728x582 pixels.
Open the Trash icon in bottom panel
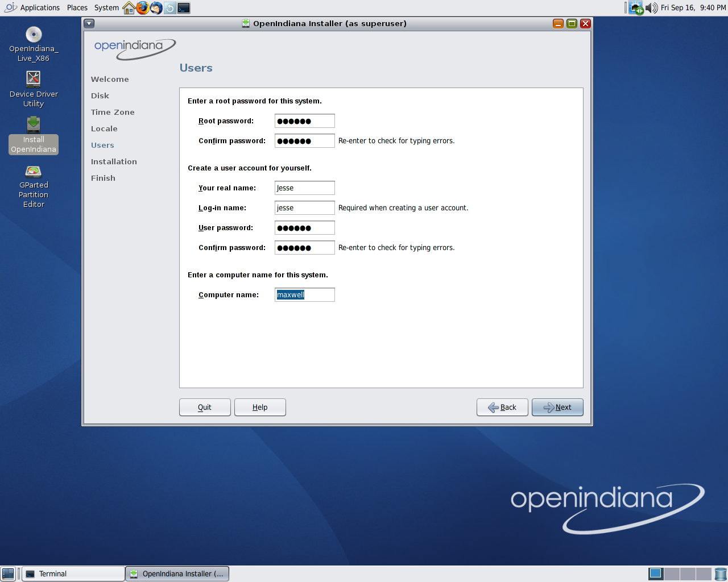tap(721, 574)
